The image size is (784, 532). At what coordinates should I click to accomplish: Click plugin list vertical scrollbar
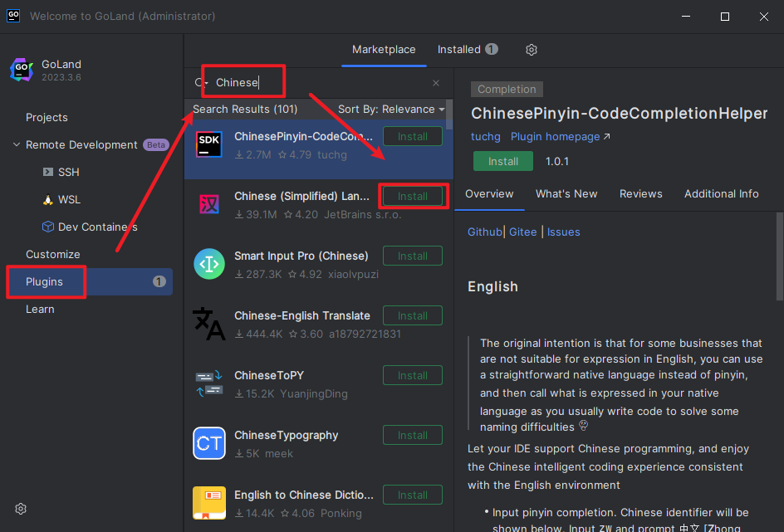449,115
